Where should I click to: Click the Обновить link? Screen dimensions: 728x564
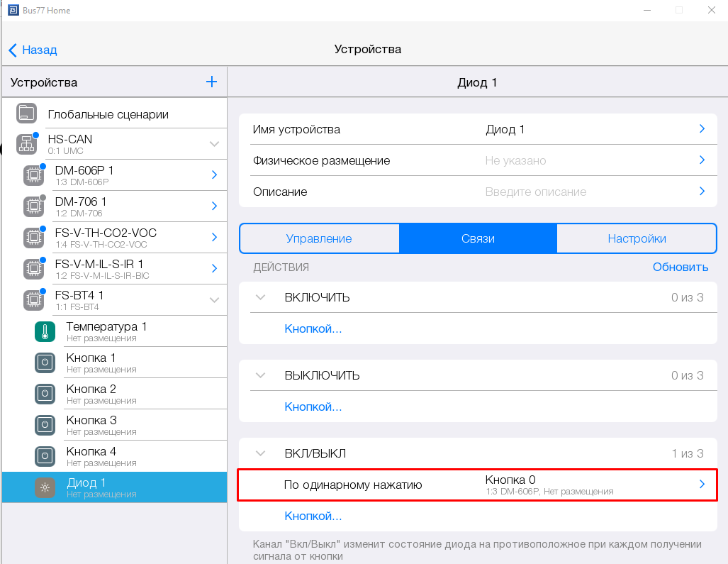[680, 267]
